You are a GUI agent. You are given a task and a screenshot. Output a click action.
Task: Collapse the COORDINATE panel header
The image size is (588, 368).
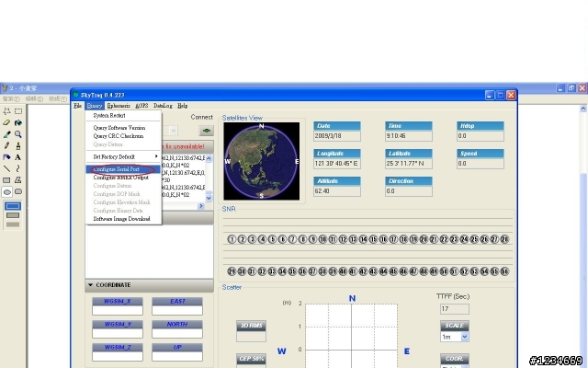(149, 285)
